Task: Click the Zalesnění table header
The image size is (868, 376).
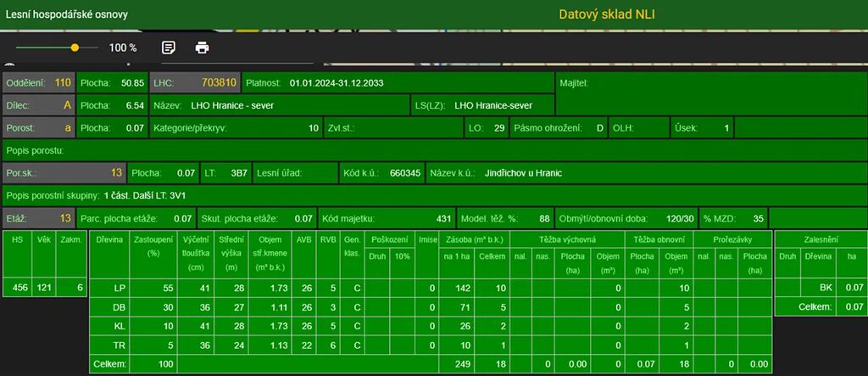Action: pyautogui.click(x=820, y=240)
